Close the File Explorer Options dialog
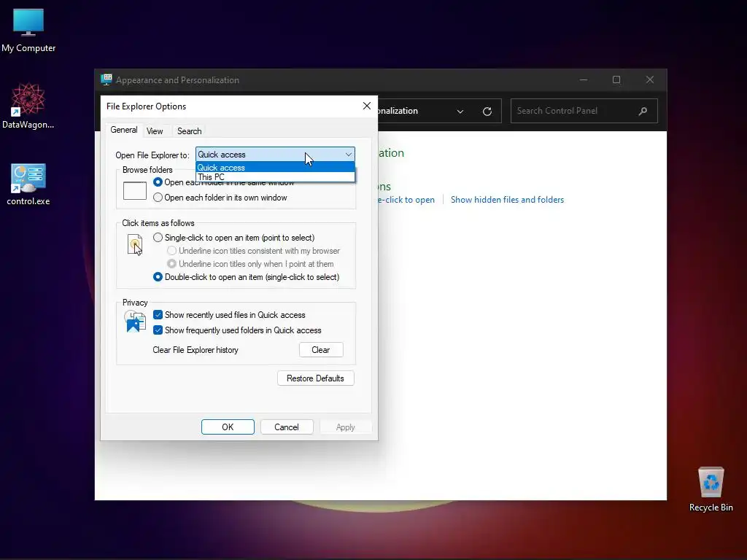 [366, 106]
